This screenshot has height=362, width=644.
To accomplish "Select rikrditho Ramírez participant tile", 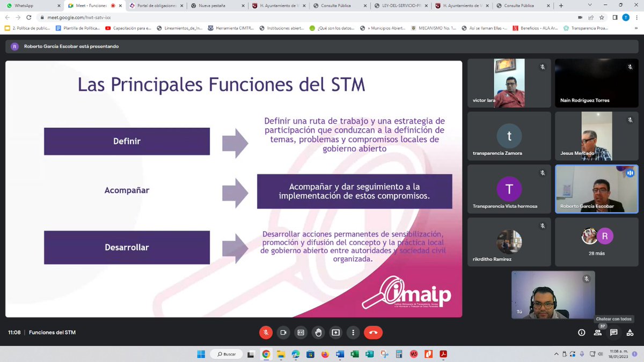I will pyautogui.click(x=509, y=242).
